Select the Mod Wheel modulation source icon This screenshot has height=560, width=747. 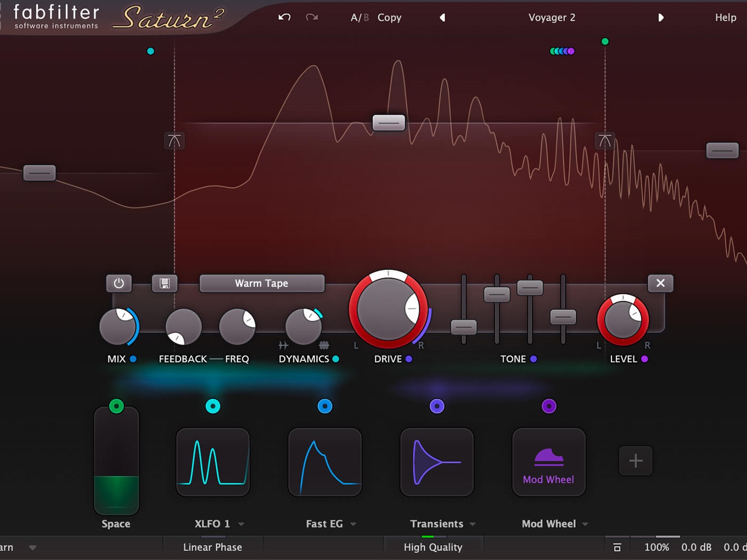(549, 461)
